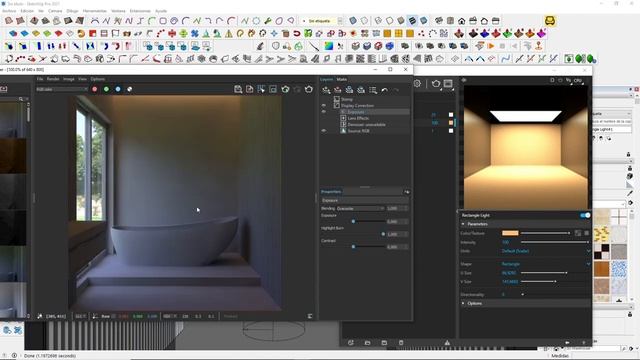640x360 pixels.
Task: Open the Blending mode dropdown
Action: 360,209
